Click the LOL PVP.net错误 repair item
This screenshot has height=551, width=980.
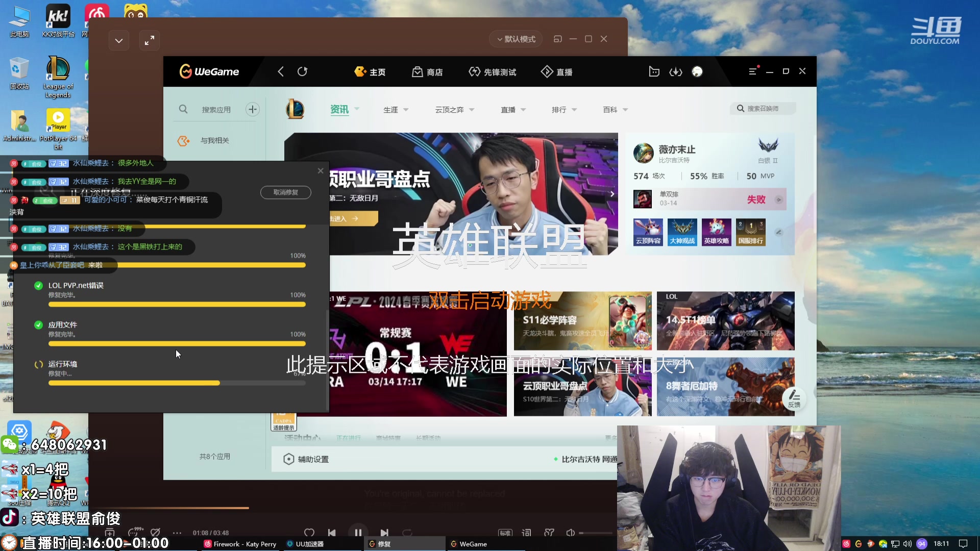click(169, 295)
